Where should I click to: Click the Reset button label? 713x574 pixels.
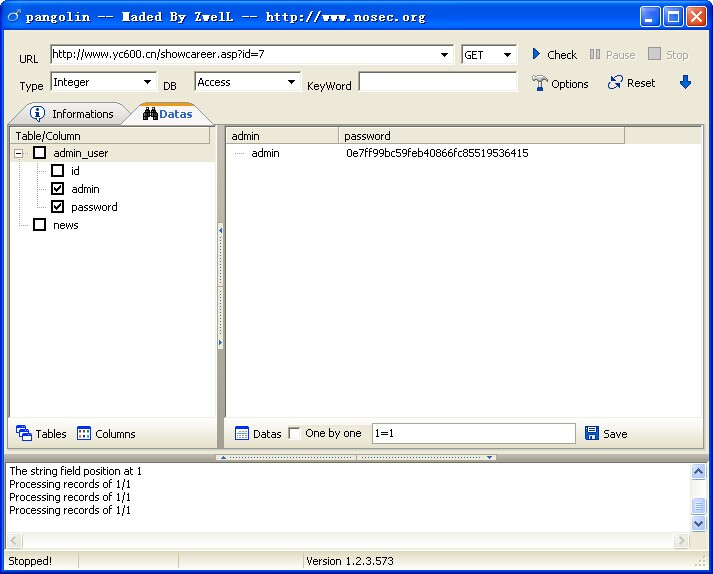click(641, 83)
